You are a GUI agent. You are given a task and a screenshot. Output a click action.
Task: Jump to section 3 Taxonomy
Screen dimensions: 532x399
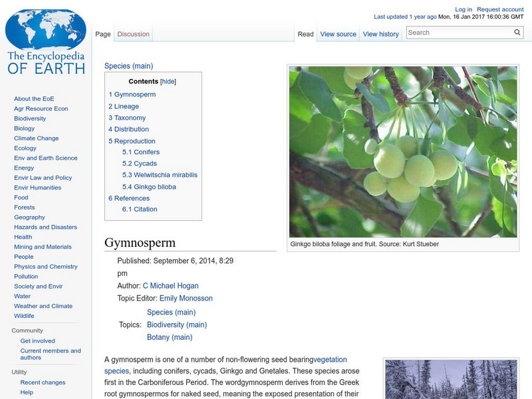pos(127,118)
